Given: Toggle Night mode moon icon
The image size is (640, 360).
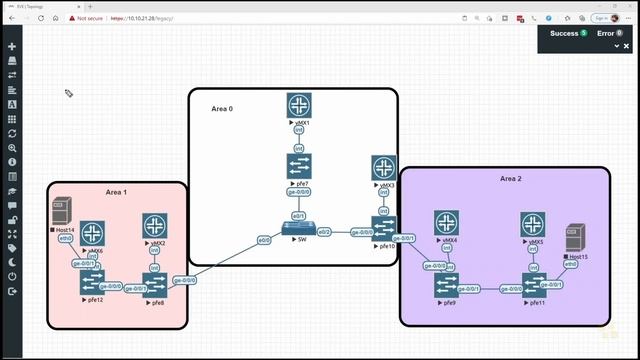Looking at the screenshot, I should pos(12,262).
